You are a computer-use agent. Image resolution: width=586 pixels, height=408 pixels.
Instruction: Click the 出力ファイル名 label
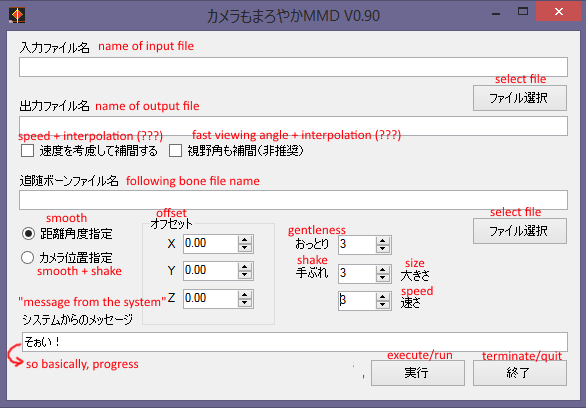(x=55, y=106)
